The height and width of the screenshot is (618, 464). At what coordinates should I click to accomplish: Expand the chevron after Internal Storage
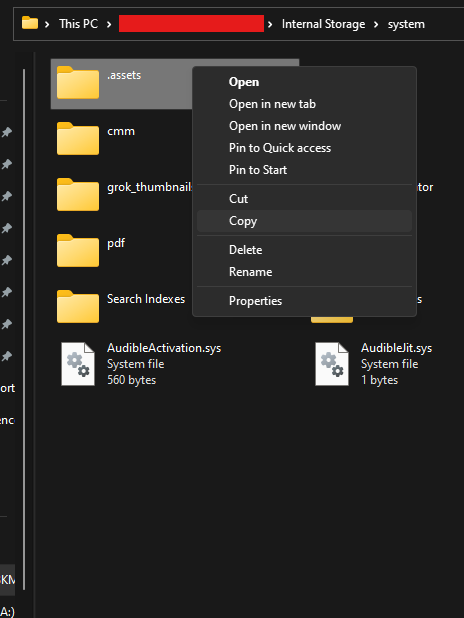click(x=376, y=24)
